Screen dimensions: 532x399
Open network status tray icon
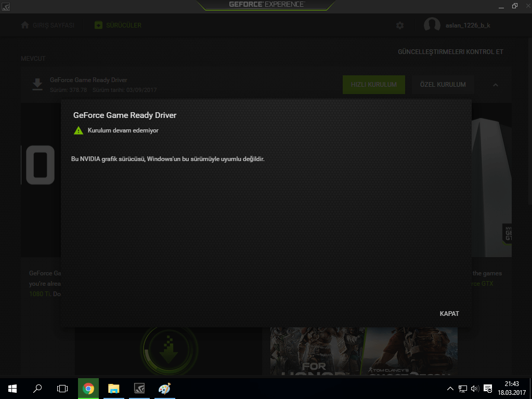(463, 389)
